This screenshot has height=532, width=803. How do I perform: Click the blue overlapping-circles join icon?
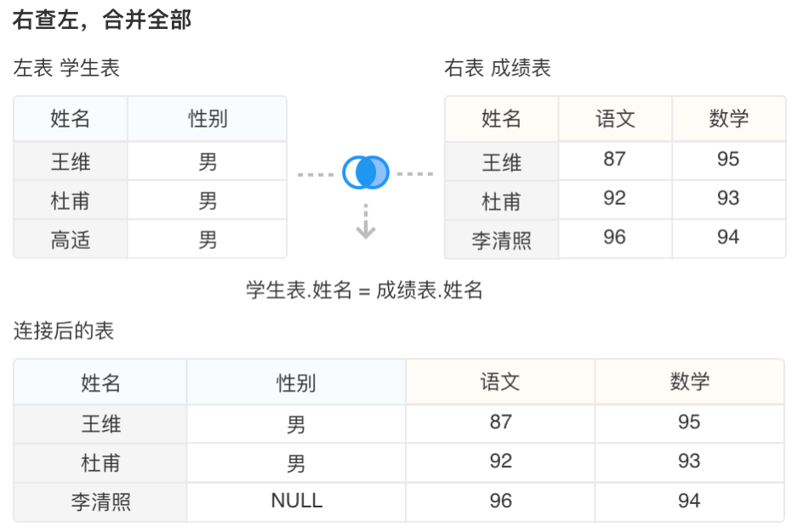(x=366, y=173)
